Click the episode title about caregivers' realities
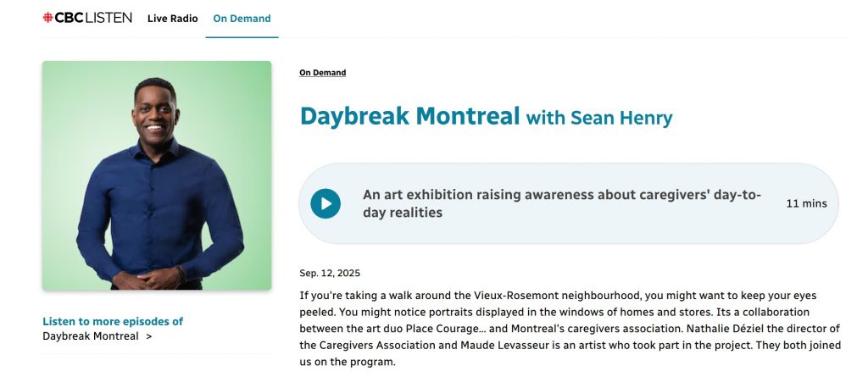The width and height of the screenshot is (868, 377). [561, 204]
